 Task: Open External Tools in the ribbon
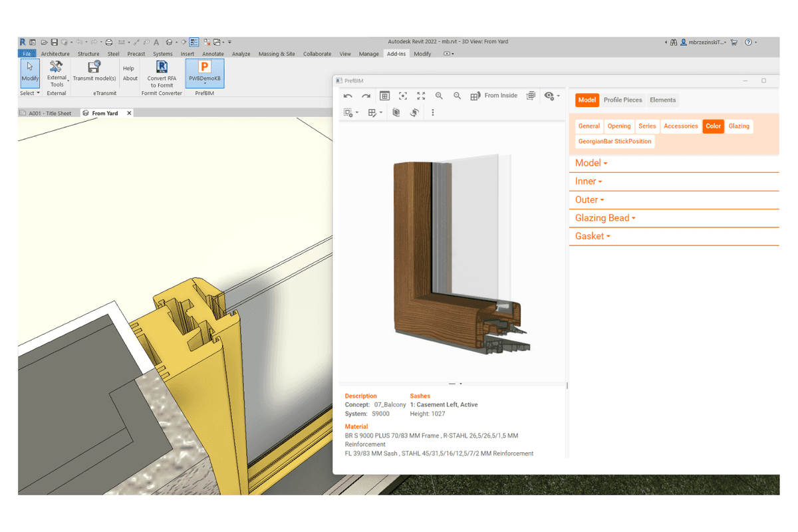tap(57, 74)
